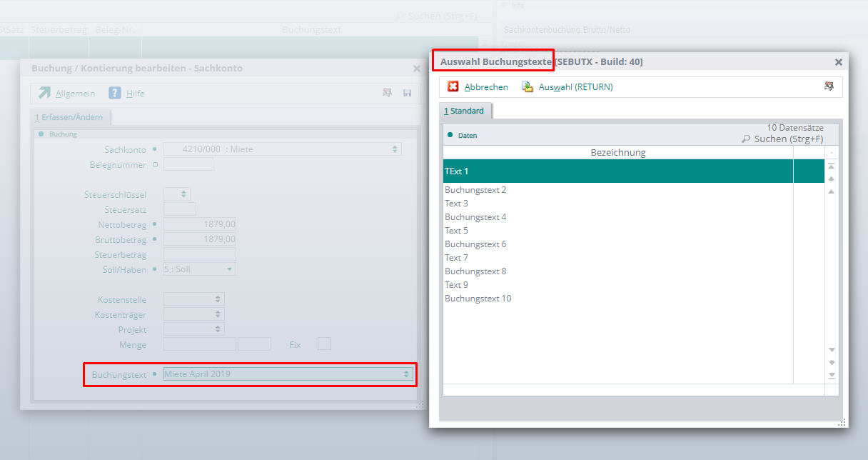Jump to last record with bottom arrow
Viewport: 868px width, 460px height.
point(832,376)
